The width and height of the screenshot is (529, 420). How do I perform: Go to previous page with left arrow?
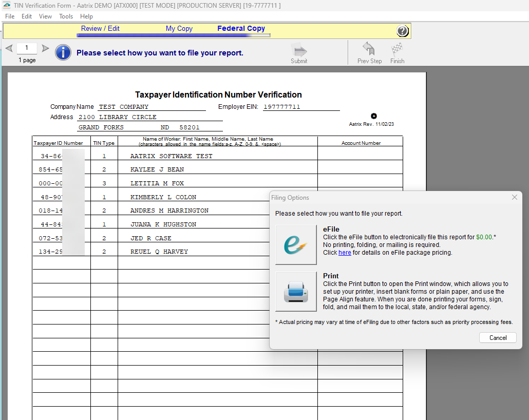pyautogui.click(x=8, y=48)
